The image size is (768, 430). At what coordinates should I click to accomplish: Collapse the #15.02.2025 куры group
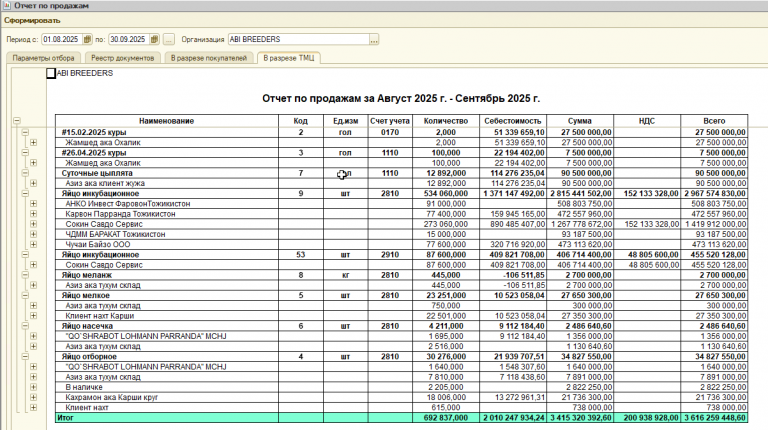coord(25,132)
